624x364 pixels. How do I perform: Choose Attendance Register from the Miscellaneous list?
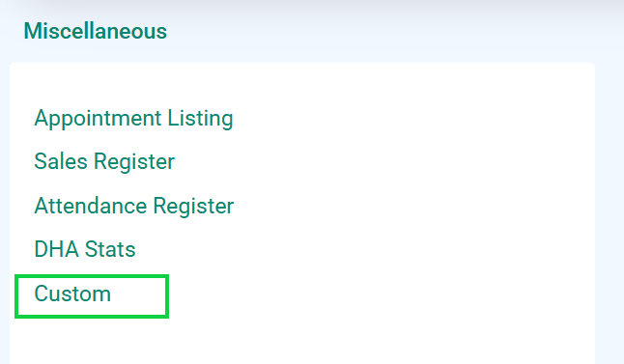(x=133, y=206)
